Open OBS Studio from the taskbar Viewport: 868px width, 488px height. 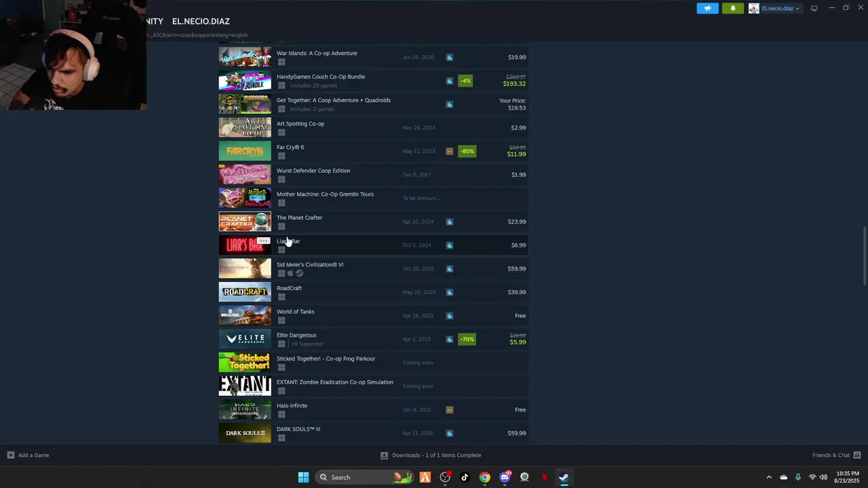pos(445,477)
